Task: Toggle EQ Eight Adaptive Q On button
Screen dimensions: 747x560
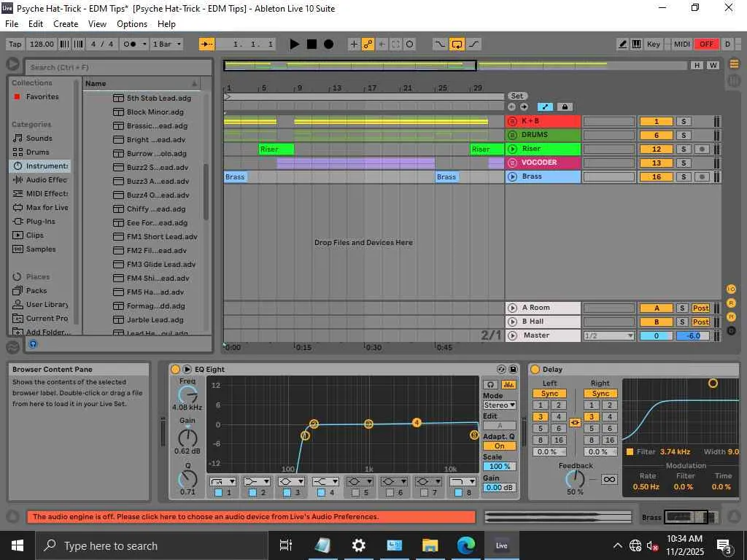Action: pos(499,446)
